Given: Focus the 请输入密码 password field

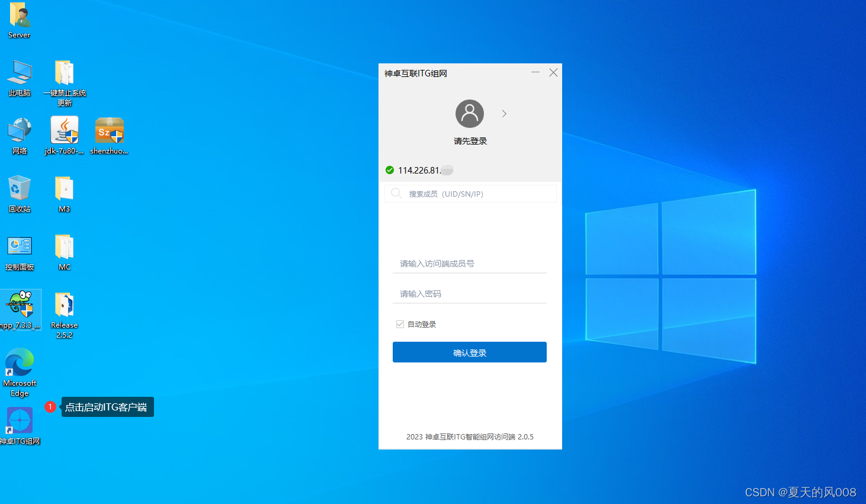Looking at the screenshot, I should coord(470,294).
